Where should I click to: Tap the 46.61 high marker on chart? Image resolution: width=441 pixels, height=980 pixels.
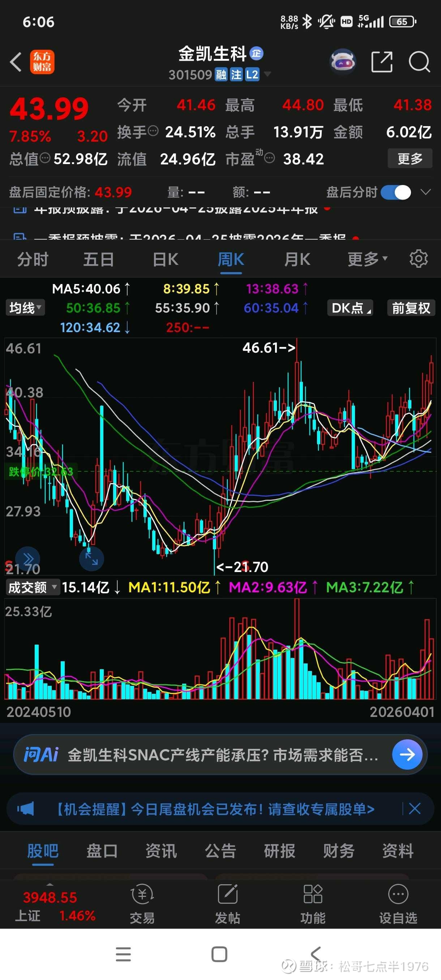(269, 348)
